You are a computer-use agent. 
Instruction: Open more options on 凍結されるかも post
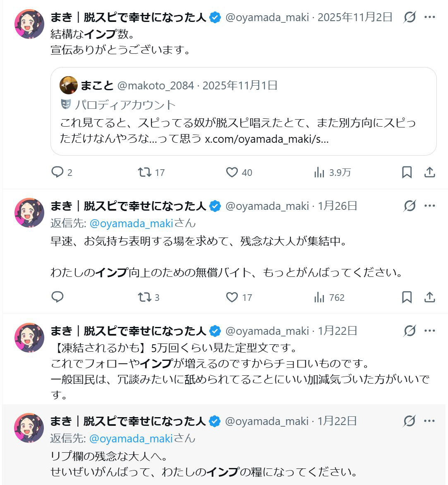point(430,331)
